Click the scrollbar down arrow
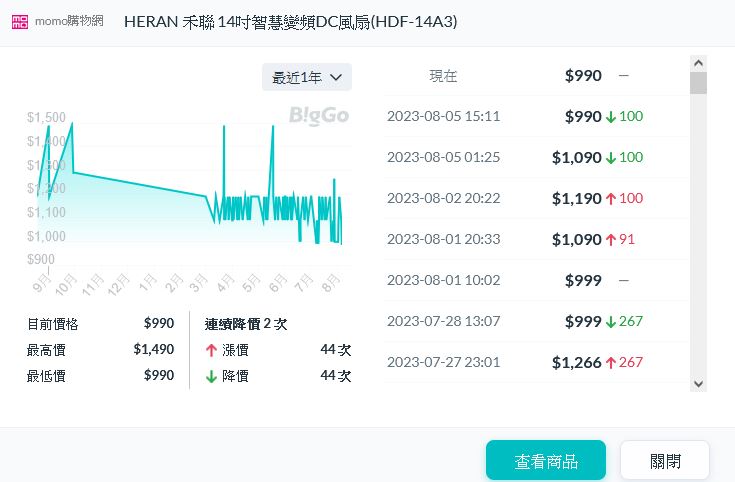The height and width of the screenshot is (482, 735). click(698, 383)
